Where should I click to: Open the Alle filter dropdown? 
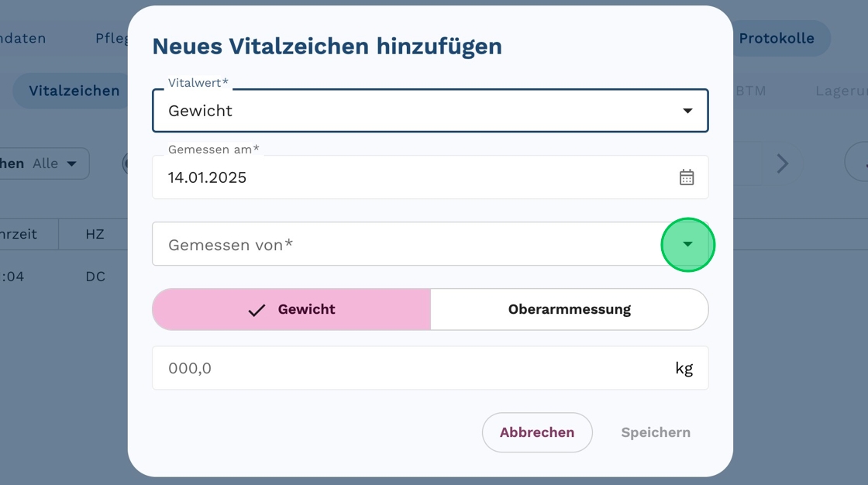tap(54, 163)
